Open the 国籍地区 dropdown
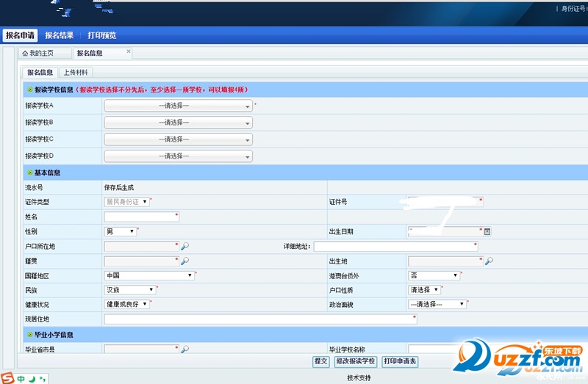The image size is (588, 384). pyautogui.click(x=149, y=275)
